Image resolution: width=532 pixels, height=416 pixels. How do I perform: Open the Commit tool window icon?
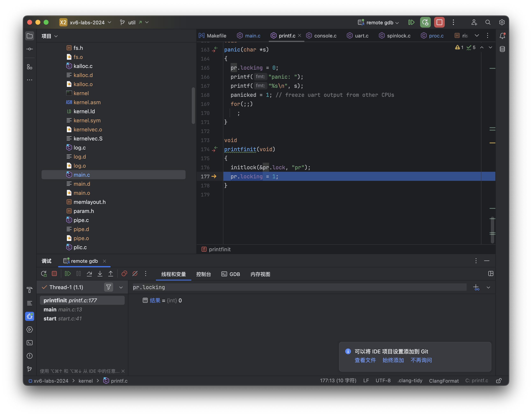coord(29,49)
